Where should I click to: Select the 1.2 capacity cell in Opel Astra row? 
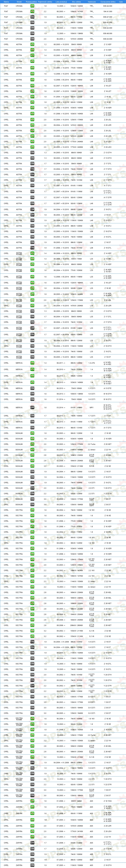pos(45,44)
